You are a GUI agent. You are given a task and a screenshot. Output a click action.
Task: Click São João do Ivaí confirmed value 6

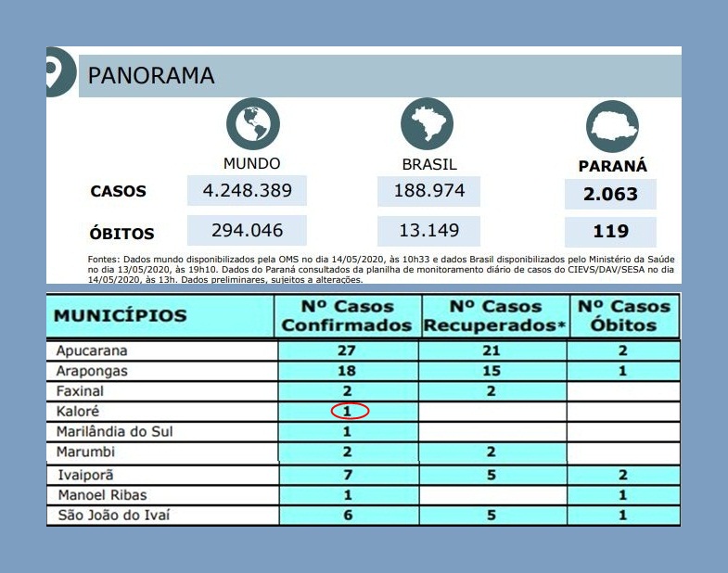tap(348, 515)
